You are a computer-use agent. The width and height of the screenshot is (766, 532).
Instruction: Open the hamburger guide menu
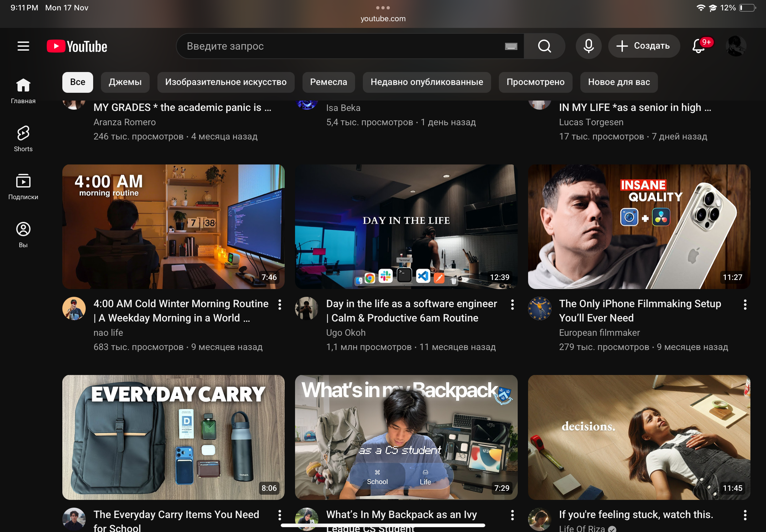coord(23,46)
